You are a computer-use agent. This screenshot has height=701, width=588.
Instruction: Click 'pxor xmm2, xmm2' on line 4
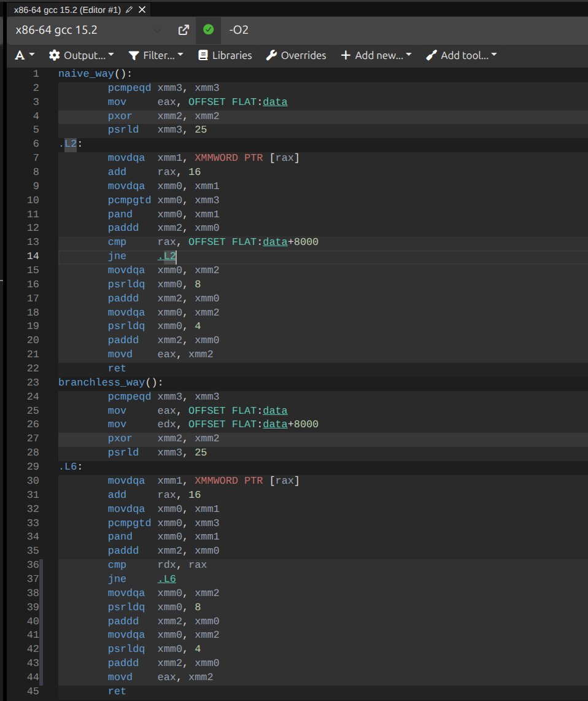(163, 116)
